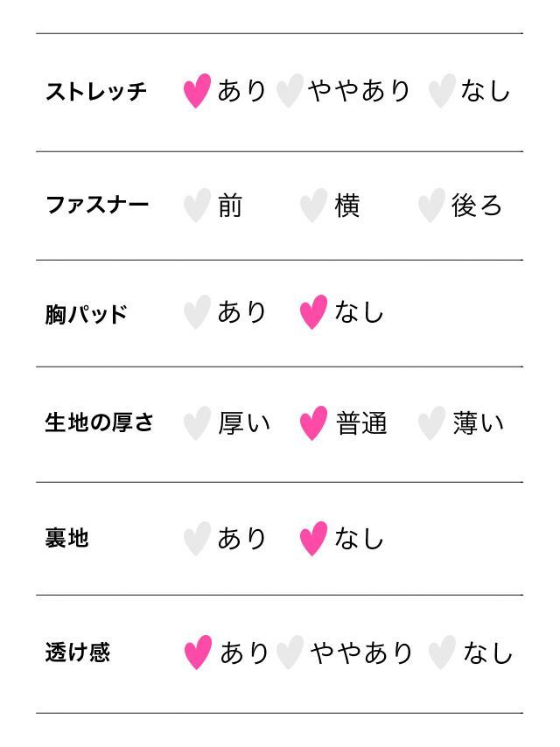Select the gray heart for ストレッチ ややあり

click(x=289, y=91)
